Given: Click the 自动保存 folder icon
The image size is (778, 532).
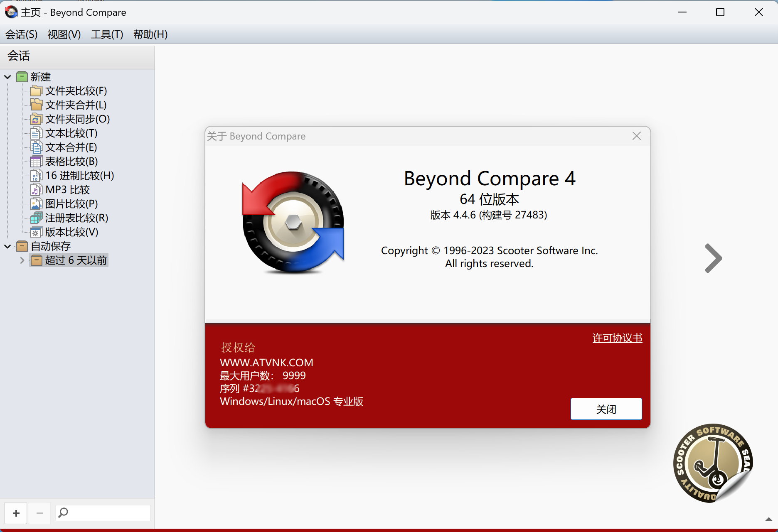Looking at the screenshot, I should pos(22,246).
